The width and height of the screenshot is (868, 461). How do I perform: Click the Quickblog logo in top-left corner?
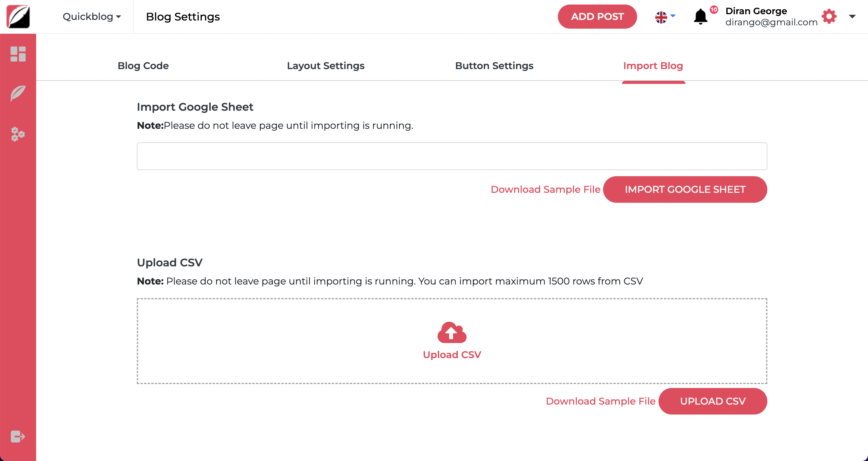[17, 17]
